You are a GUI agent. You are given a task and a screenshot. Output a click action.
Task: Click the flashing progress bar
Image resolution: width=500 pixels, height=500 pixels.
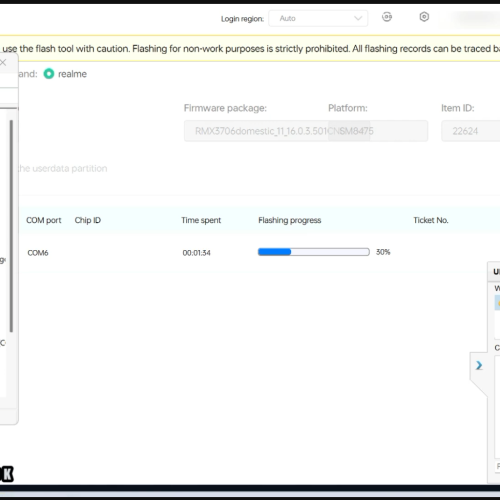[x=314, y=252]
